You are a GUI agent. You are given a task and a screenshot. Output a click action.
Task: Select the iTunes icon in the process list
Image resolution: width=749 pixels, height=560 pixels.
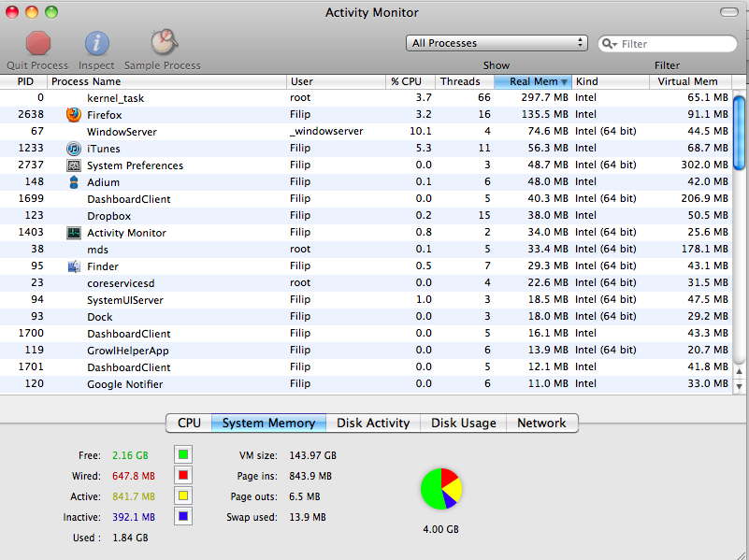[x=74, y=149]
